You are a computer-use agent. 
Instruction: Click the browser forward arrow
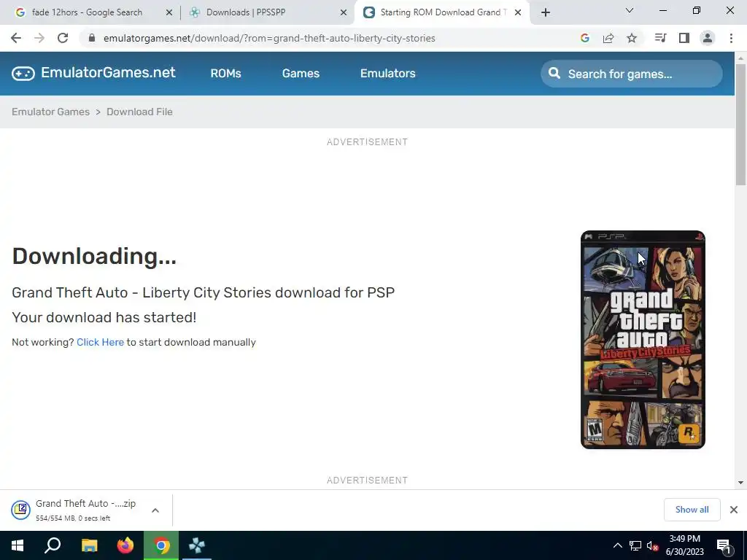[x=39, y=38]
